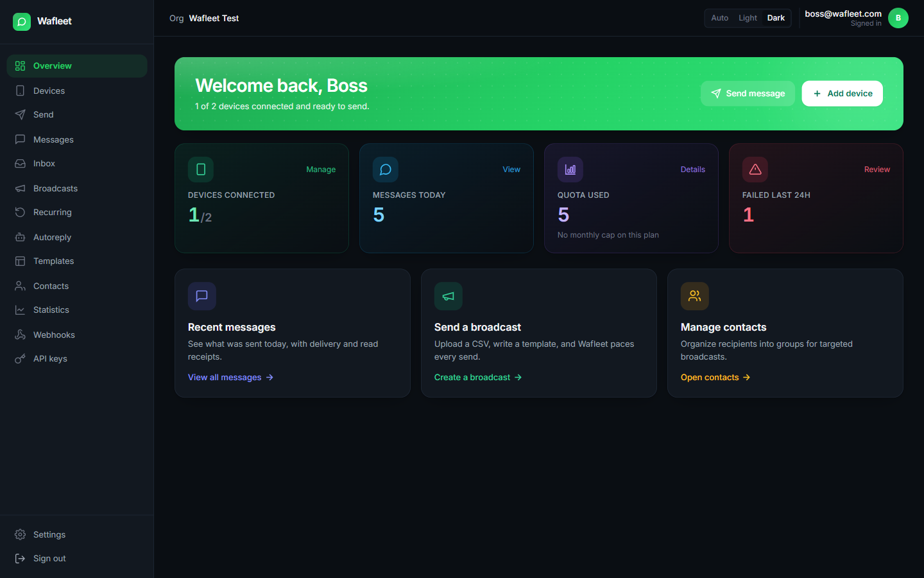Click the Messages speech-bubble icon in sidebar
The height and width of the screenshot is (578, 924).
coord(20,139)
